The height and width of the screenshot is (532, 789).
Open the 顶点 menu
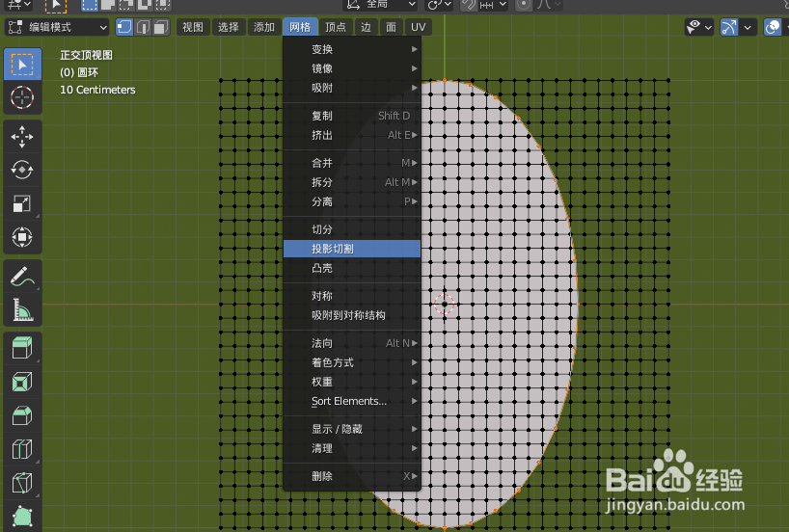point(336,27)
